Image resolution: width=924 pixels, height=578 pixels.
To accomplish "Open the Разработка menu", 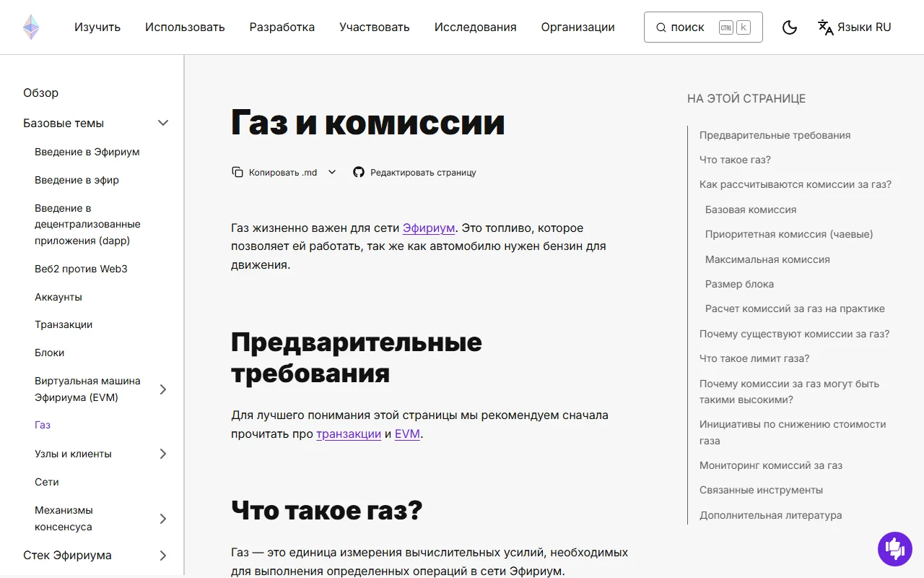I will click(282, 27).
